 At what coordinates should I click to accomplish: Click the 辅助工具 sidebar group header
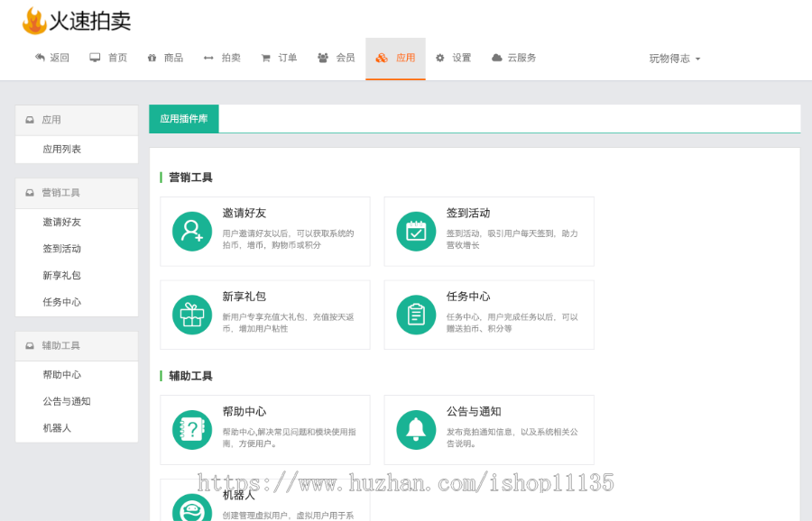point(77,346)
